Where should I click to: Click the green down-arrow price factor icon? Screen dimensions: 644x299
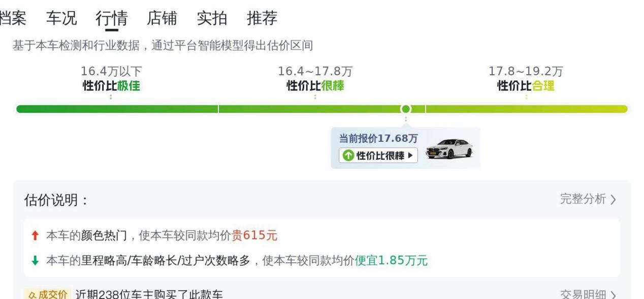click(x=35, y=261)
